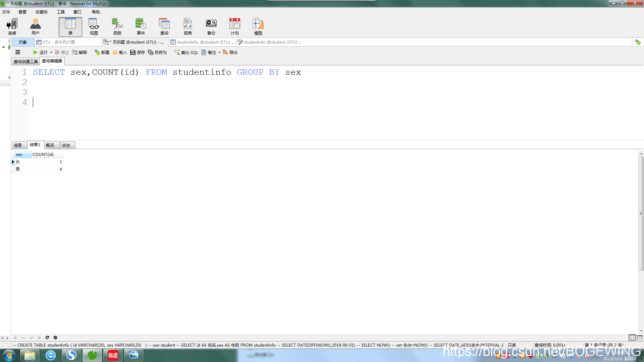Image resolution: width=644 pixels, height=362 pixels.
Task: Toggle the hamburger sidebar menu button
Action: (18, 52)
